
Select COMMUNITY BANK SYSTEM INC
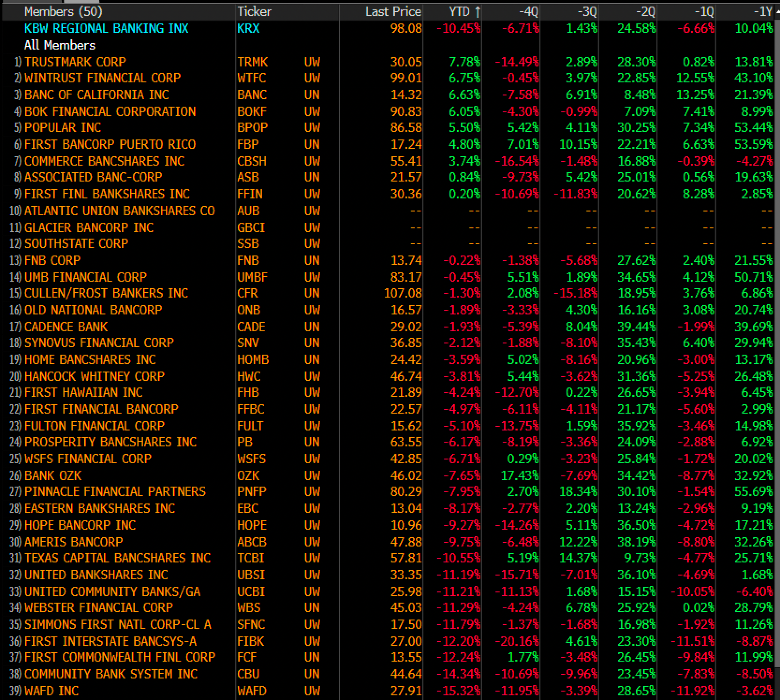110,674
